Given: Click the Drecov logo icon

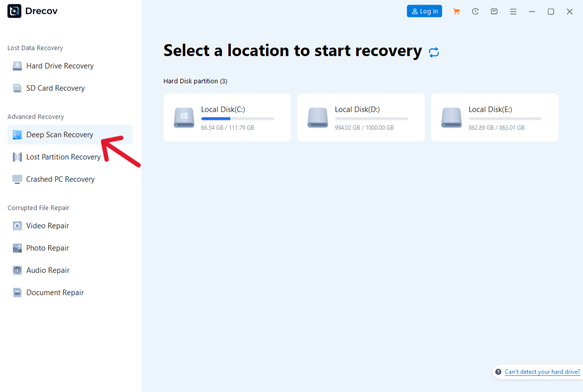Looking at the screenshot, I should (x=14, y=10).
